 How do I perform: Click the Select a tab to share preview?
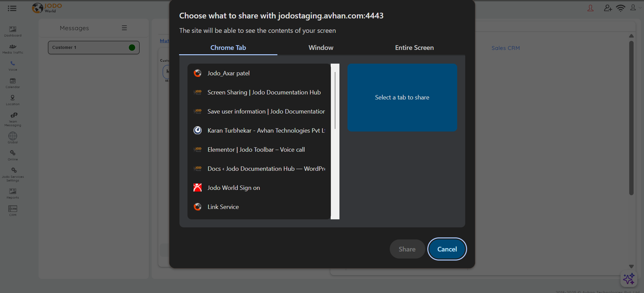click(x=402, y=97)
